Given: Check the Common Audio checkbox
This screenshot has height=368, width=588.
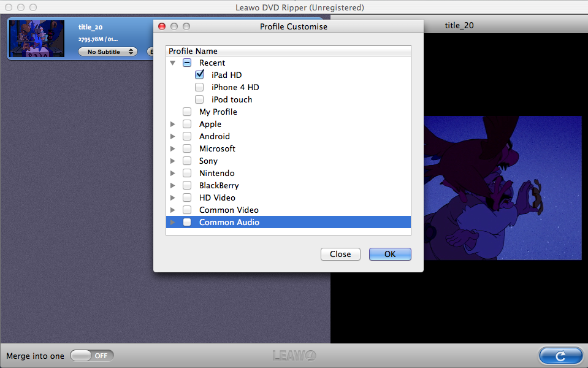Looking at the screenshot, I should coord(187,222).
